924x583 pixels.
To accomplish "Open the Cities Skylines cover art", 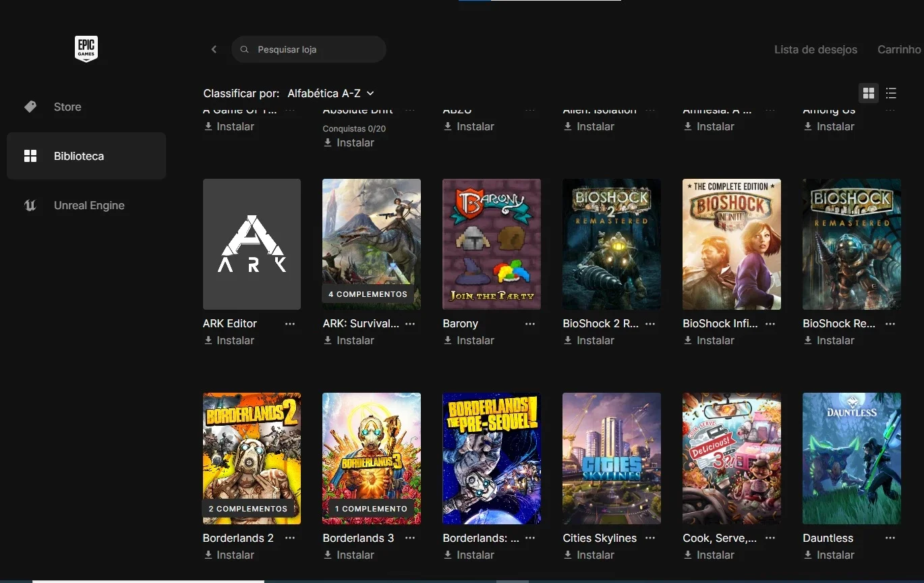I will pyautogui.click(x=612, y=458).
